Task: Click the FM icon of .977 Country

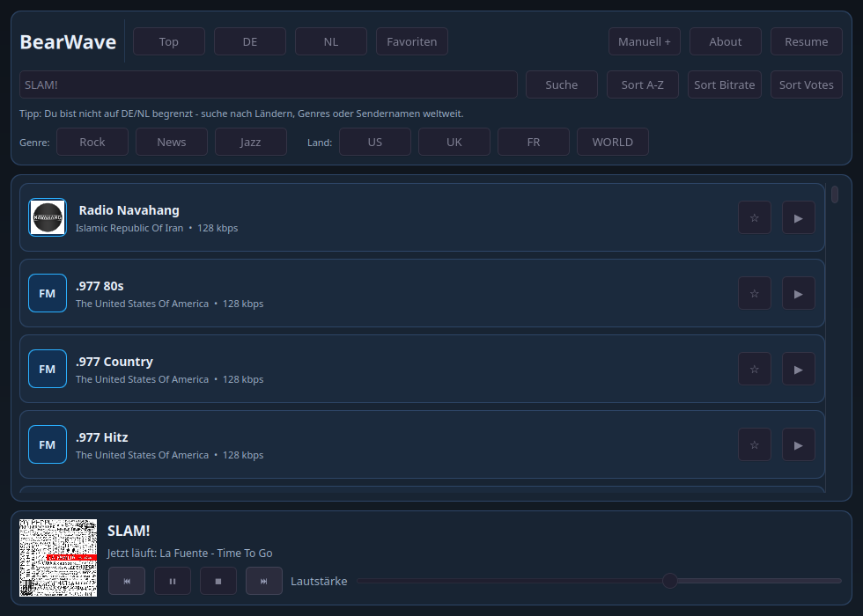Action: [48, 369]
